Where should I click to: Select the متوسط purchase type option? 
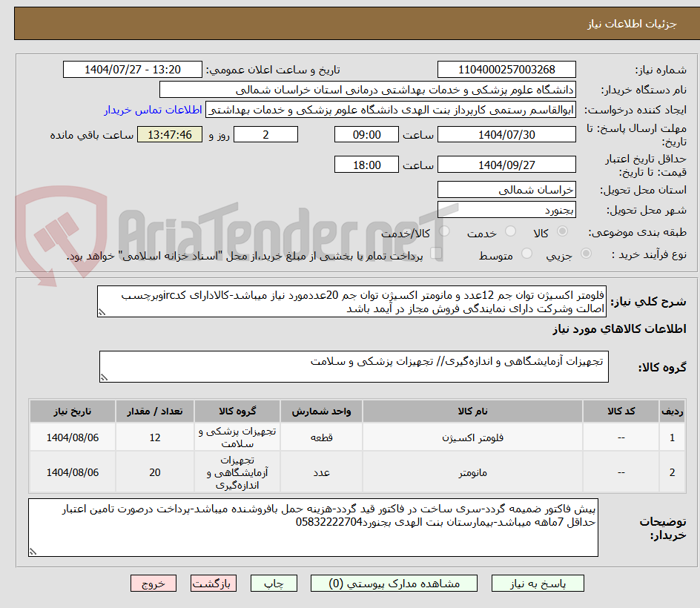tap(529, 252)
